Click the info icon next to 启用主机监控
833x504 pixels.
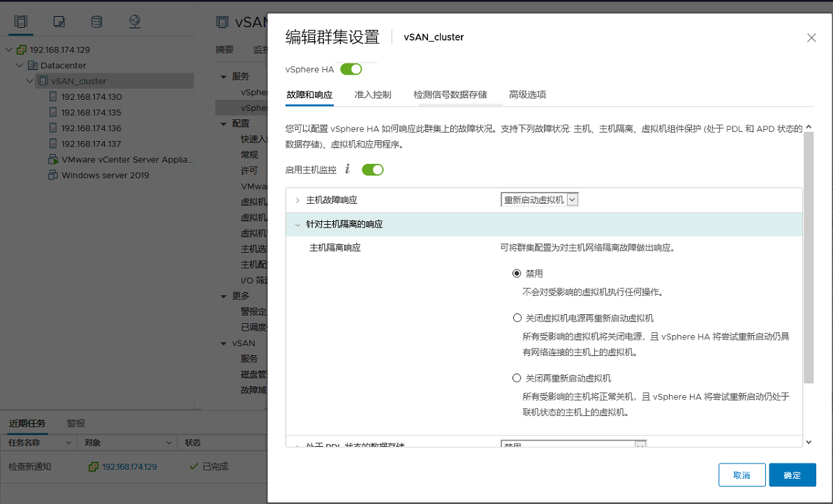tap(348, 169)
